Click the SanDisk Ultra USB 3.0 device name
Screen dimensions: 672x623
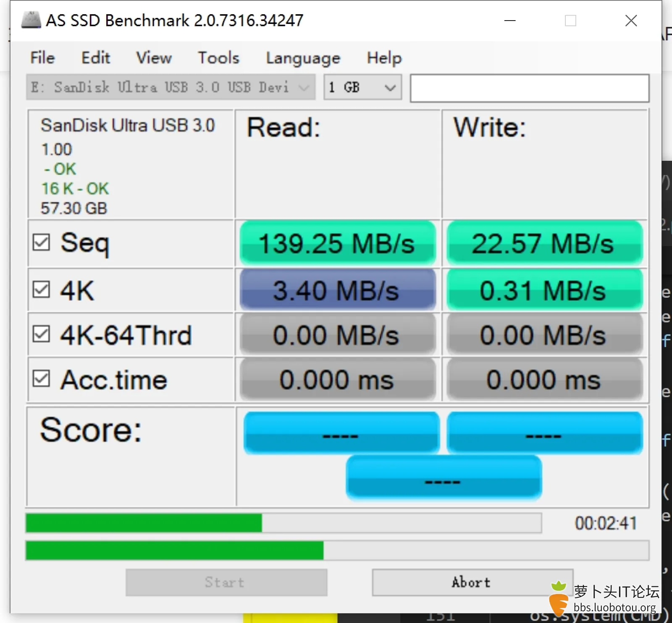click(128, 126)
